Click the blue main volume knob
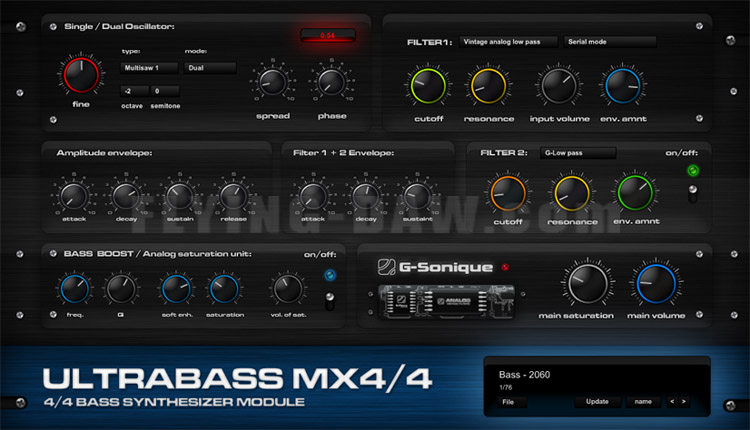Viewport: 750px width, 430px height. click(656, 284)
